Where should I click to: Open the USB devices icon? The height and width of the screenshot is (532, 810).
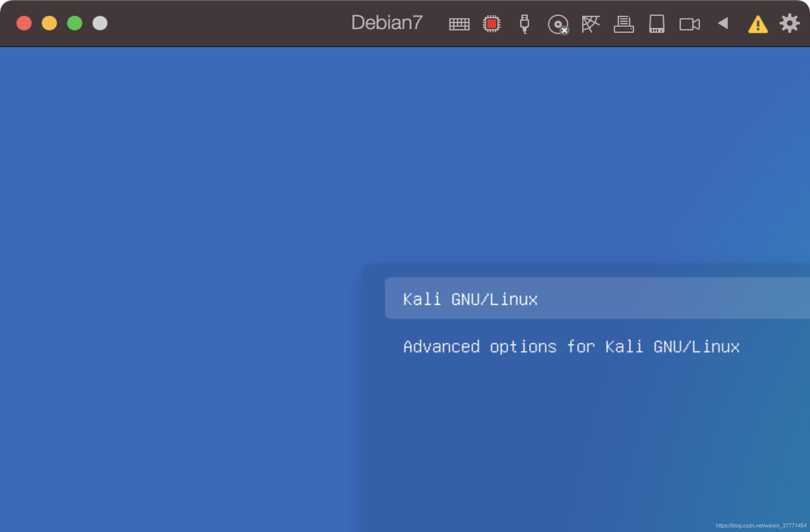click(x=524, y=24)
